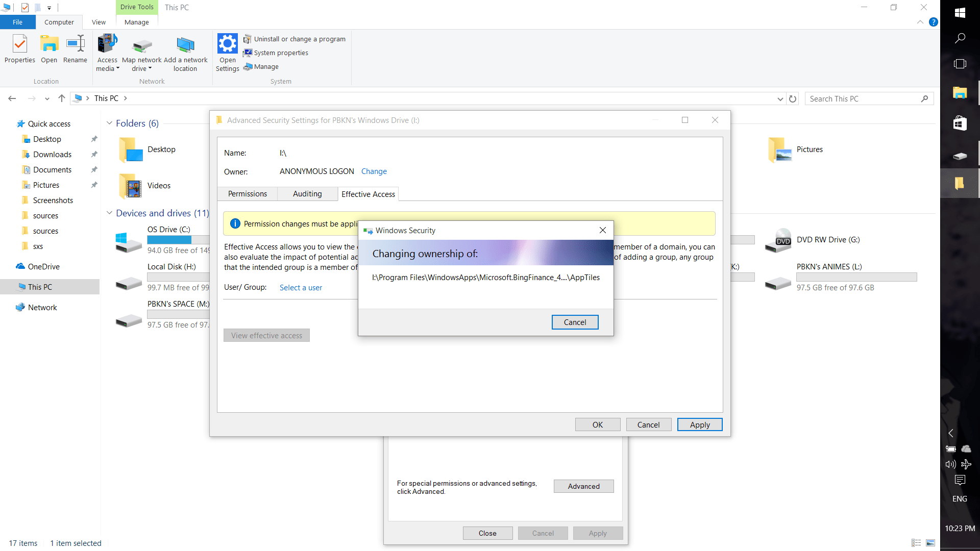980x551 pixels.
Task: Open Windows Start button on taskbar
Action: [x=960, y=13]
